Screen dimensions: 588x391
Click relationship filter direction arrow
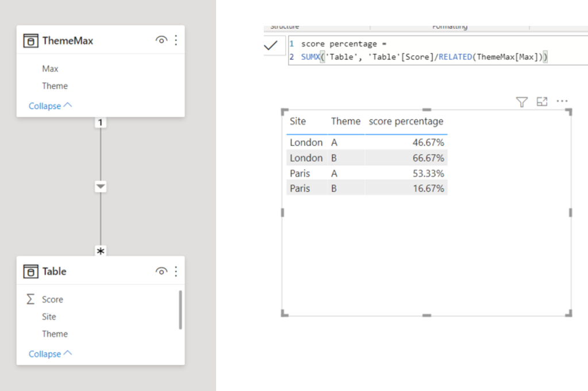101,186
